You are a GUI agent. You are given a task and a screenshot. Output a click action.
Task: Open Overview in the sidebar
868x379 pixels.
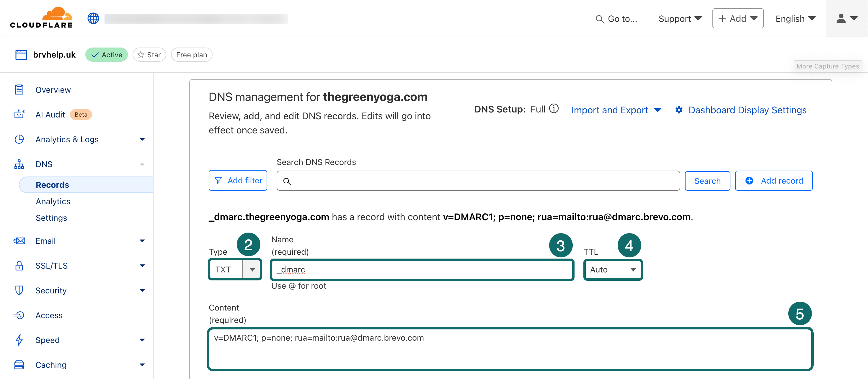coord(53,90)
